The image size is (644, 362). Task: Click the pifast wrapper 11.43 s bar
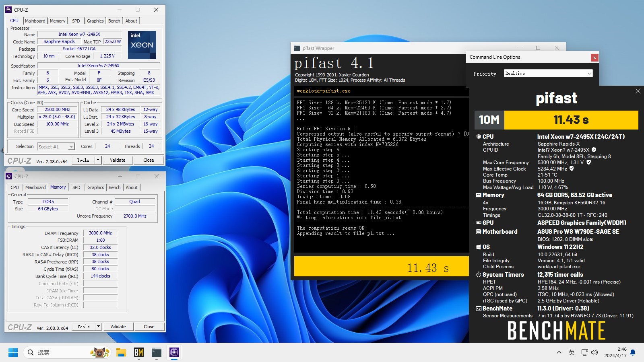(382, 267)
